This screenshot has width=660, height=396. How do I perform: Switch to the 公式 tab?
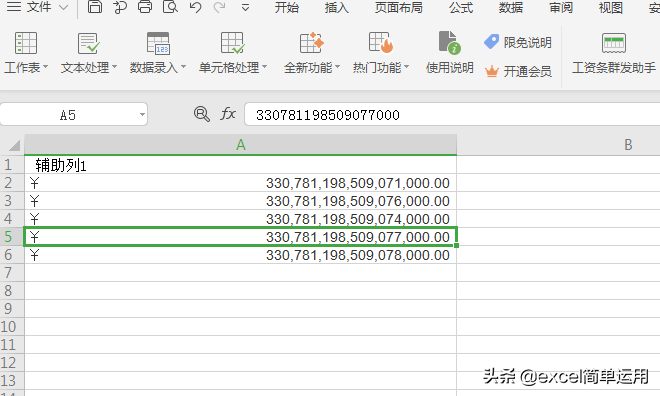tap(461, 7)
